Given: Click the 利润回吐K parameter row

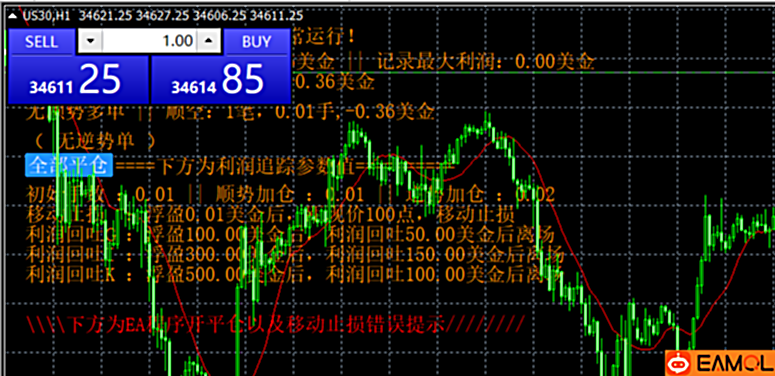Looking at the screenshot, I should 294,272.
